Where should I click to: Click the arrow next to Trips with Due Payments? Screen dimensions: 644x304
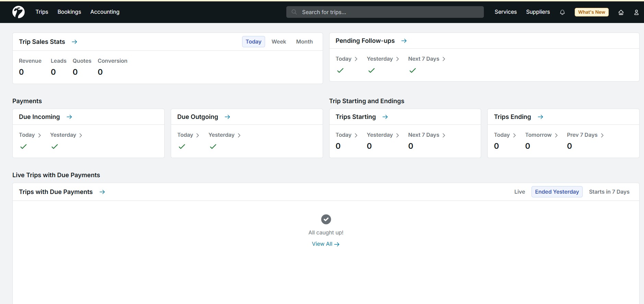pyautogui.click(x=102, y=192)
